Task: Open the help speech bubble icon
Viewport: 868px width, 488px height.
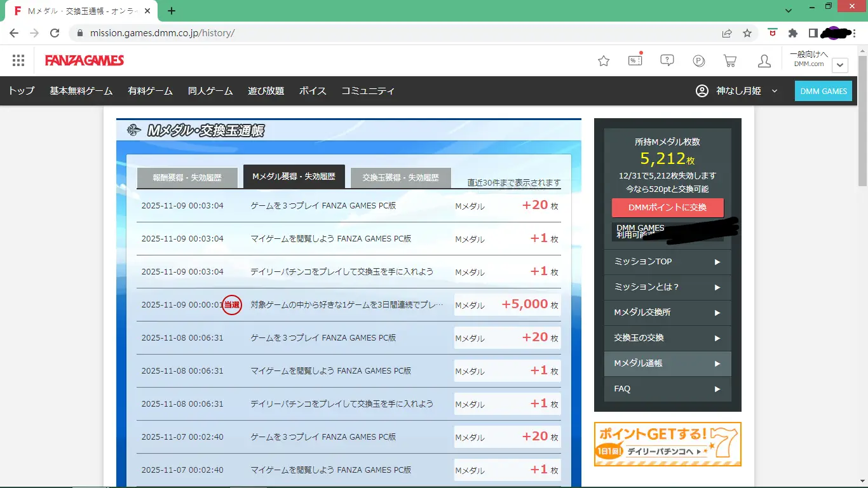Action: click(667, 60)
